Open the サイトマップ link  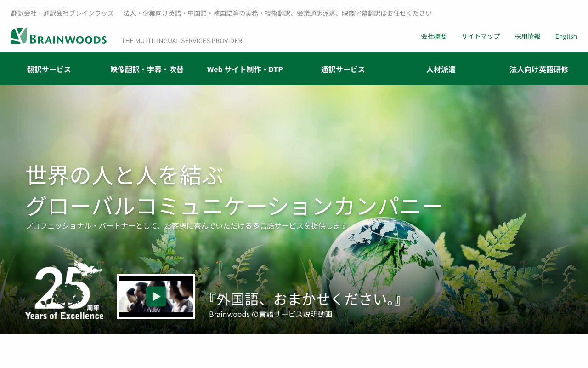pyautogui.click(x=481, y=36)
